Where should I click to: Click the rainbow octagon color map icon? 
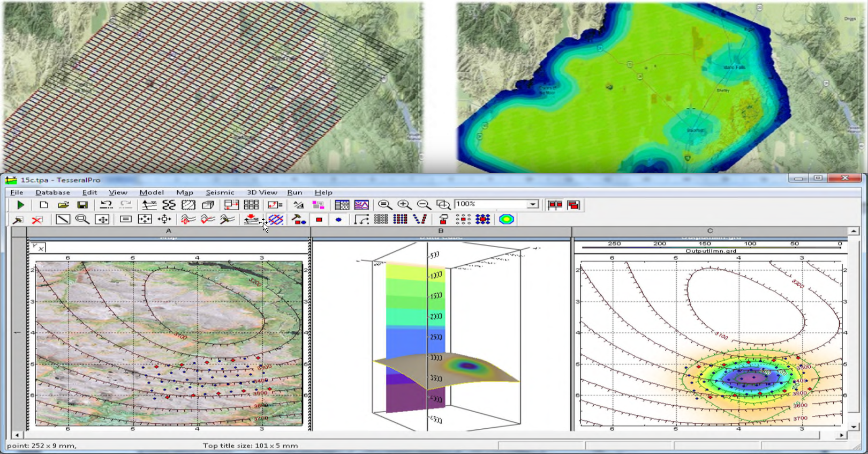507,219
